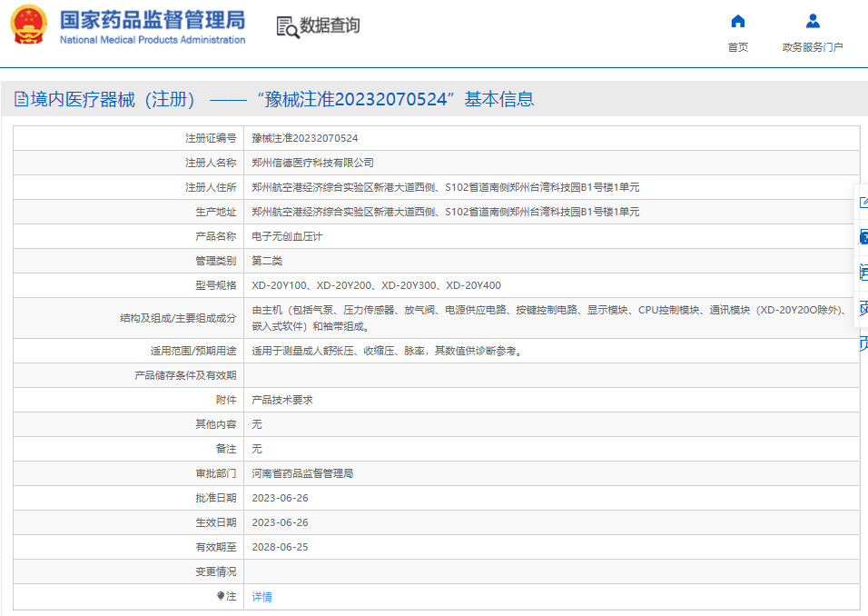Click the 有效期至 value 2028-06-25

(281, 547)
